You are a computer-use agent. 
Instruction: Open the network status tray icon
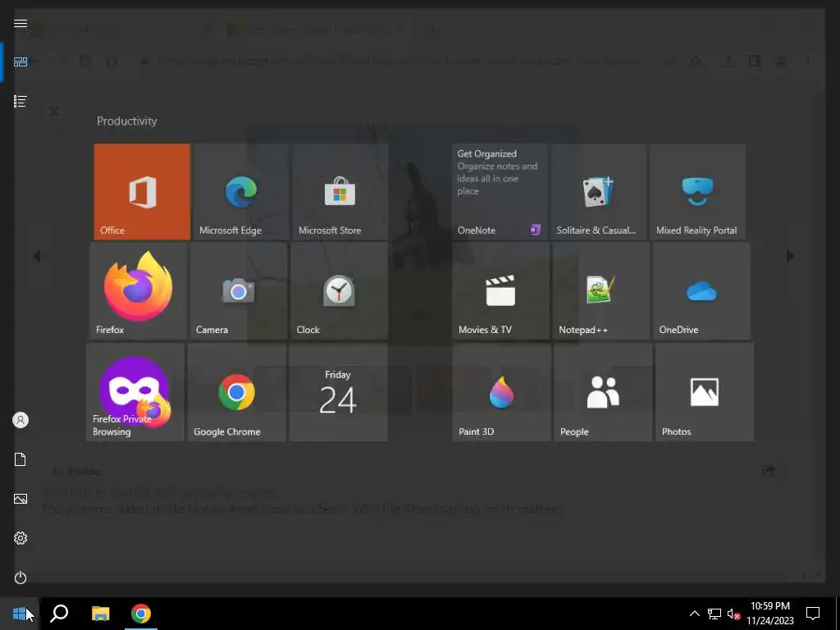click(714, 614)
